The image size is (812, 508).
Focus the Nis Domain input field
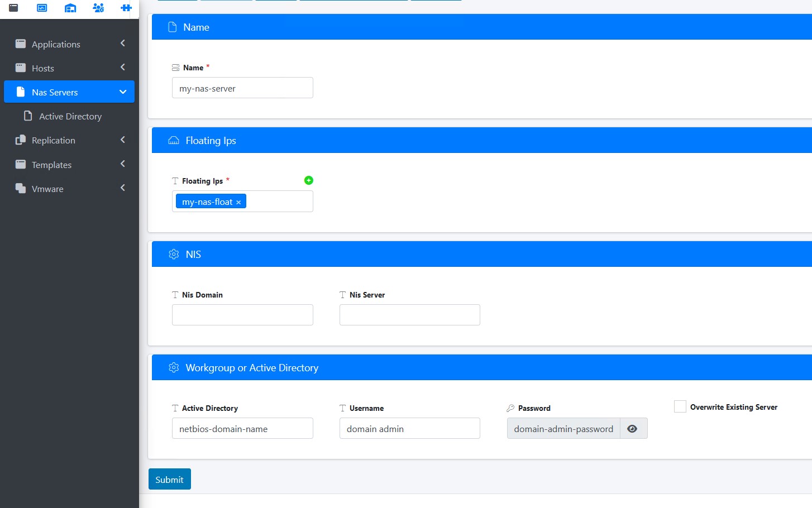[x=242, y=315]
